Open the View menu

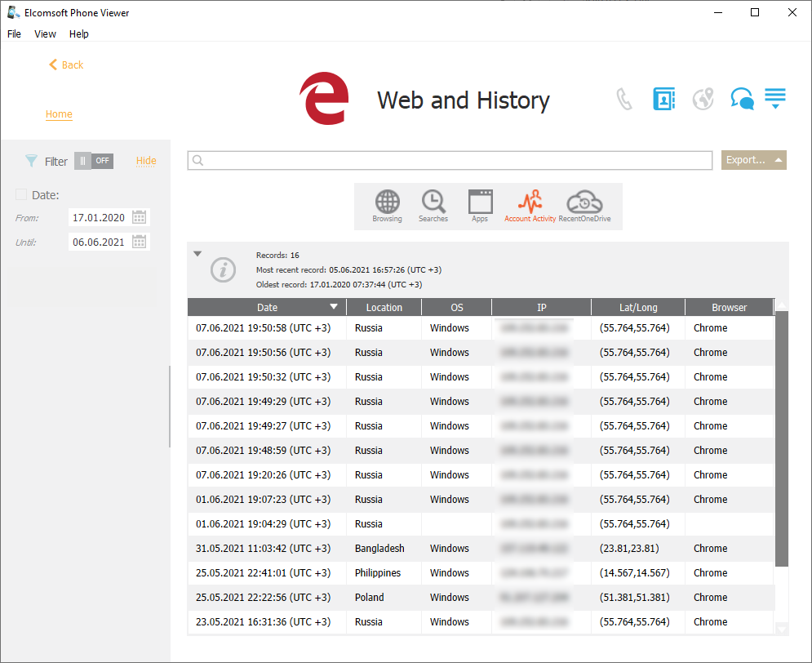[x=45, y=33]
